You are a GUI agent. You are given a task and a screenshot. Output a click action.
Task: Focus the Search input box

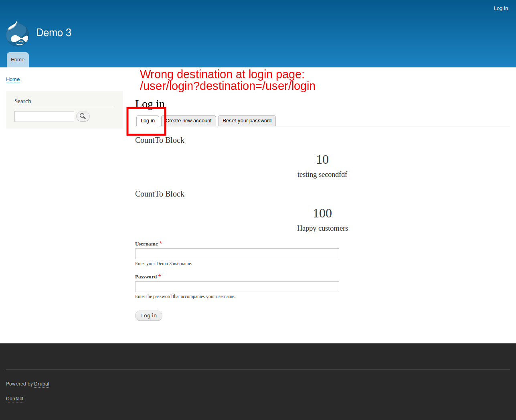pyautogui.click(x=44, y=116)
